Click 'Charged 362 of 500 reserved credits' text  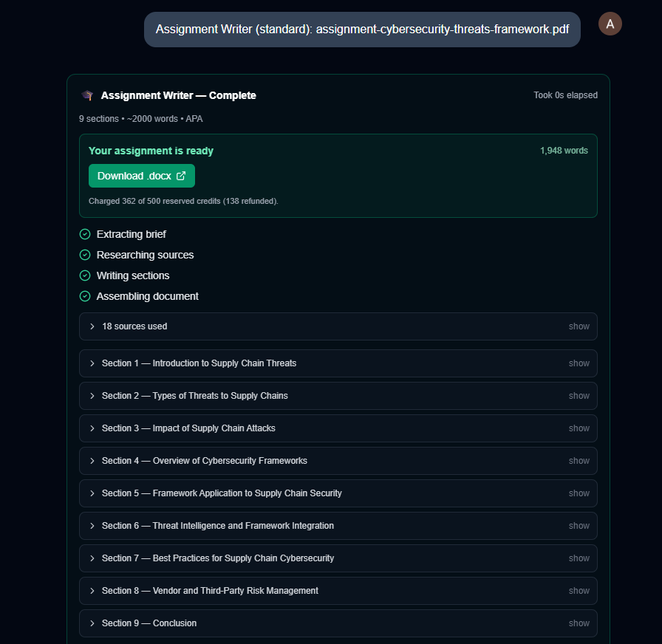click(x=183, y=202)
